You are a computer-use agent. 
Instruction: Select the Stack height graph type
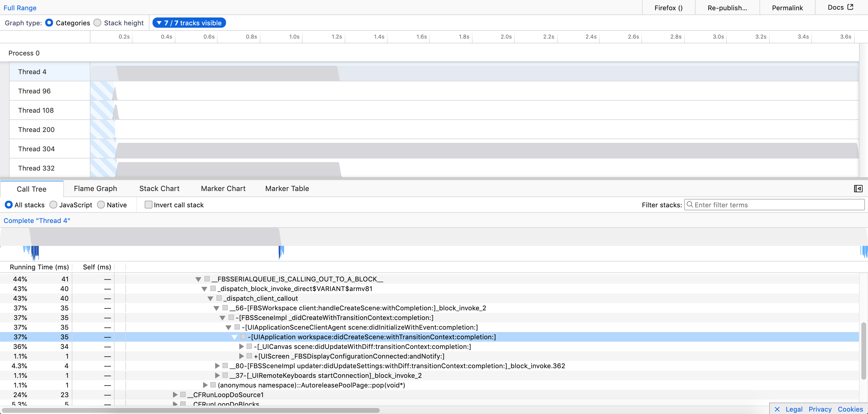97,23
